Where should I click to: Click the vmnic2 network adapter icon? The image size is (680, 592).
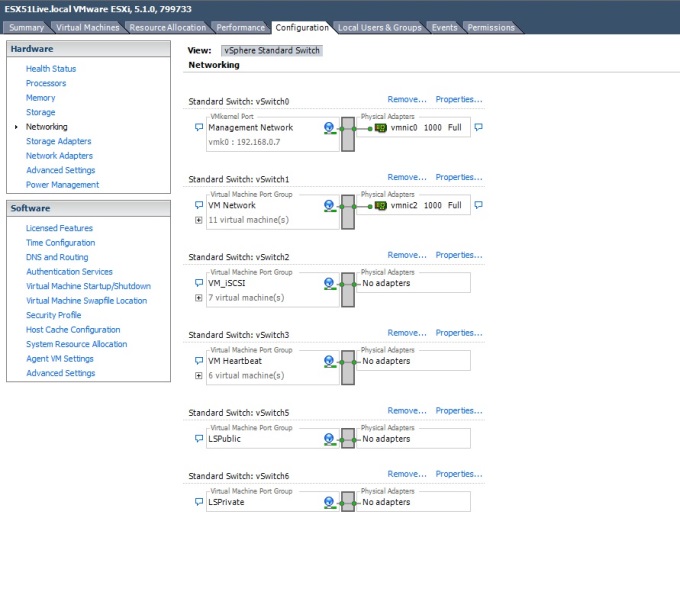(380, 205)
